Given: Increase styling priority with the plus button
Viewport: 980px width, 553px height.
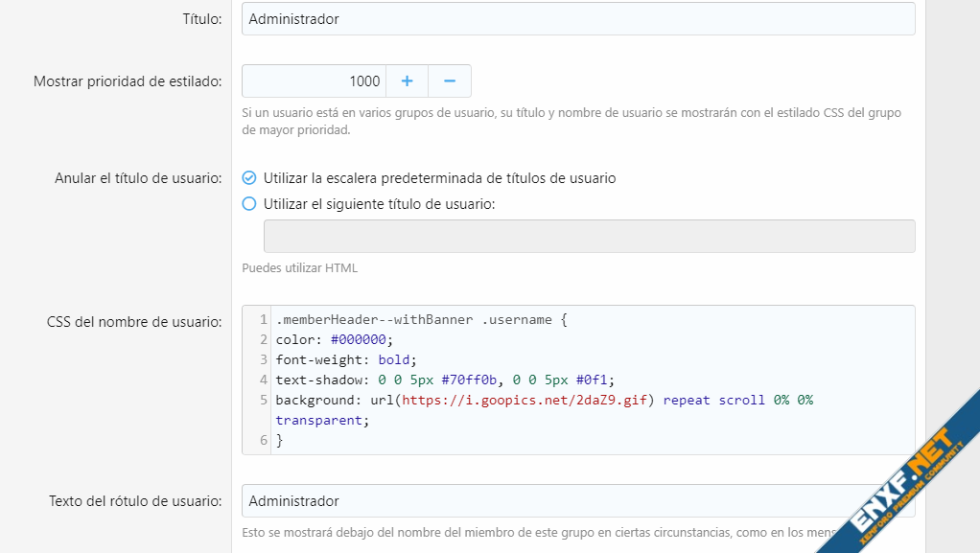Looking at the screenshot, I should (x=407, y=81).
